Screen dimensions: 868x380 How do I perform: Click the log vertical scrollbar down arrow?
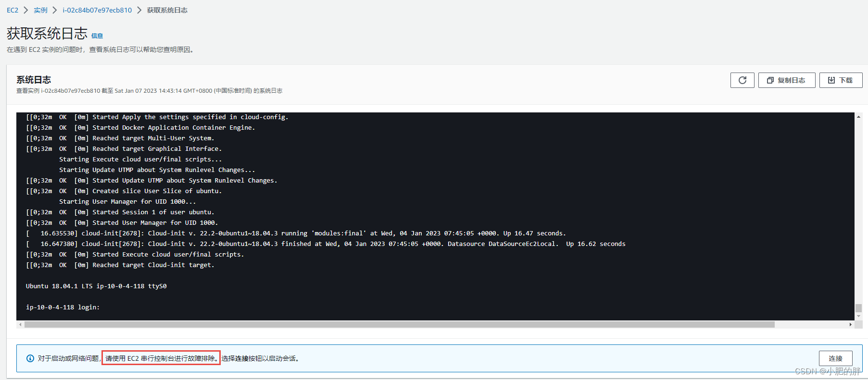tap(858, 316)
